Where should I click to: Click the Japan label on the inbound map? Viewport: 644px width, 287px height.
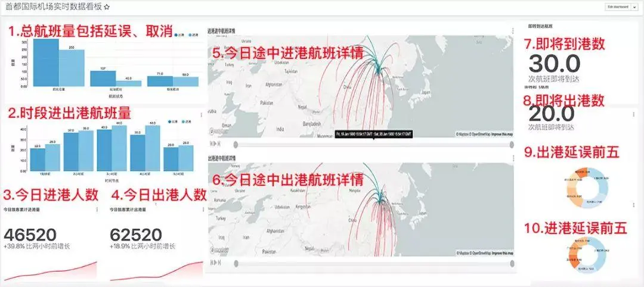[x=426, y=93]
